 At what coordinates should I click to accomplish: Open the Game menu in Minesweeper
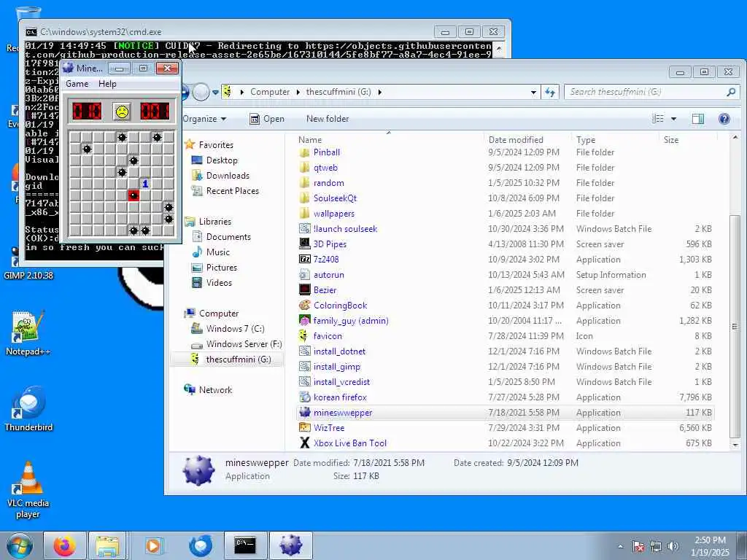(x=77, y=84)
